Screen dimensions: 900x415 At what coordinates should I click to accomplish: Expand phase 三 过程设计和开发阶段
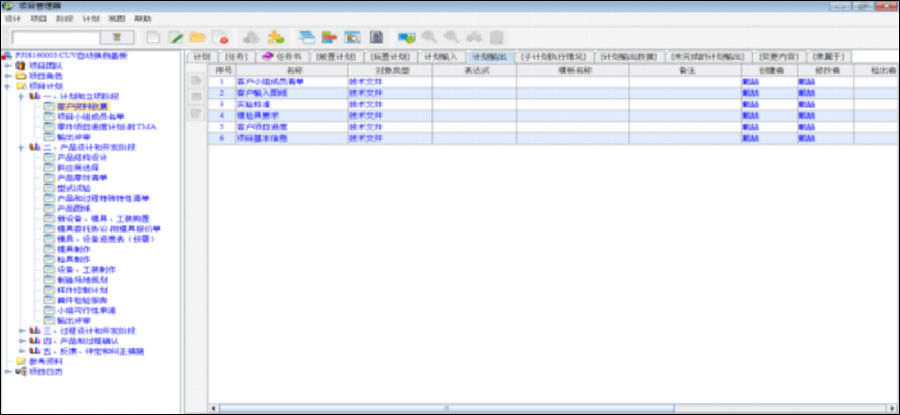click(x=21, y=331)
